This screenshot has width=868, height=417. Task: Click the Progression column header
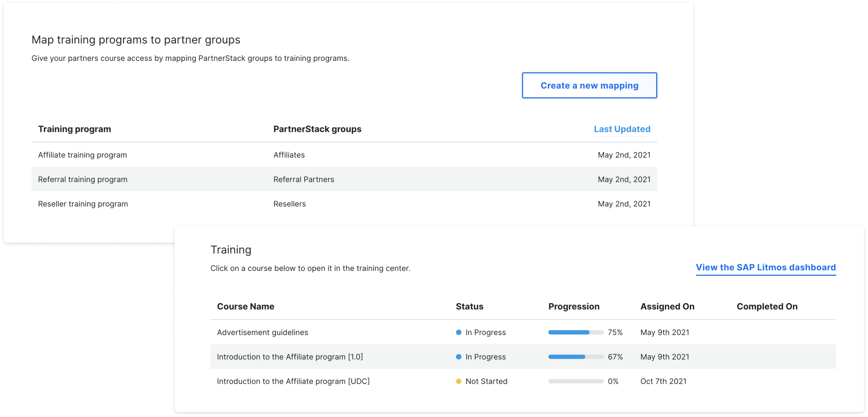pos(574,307)
